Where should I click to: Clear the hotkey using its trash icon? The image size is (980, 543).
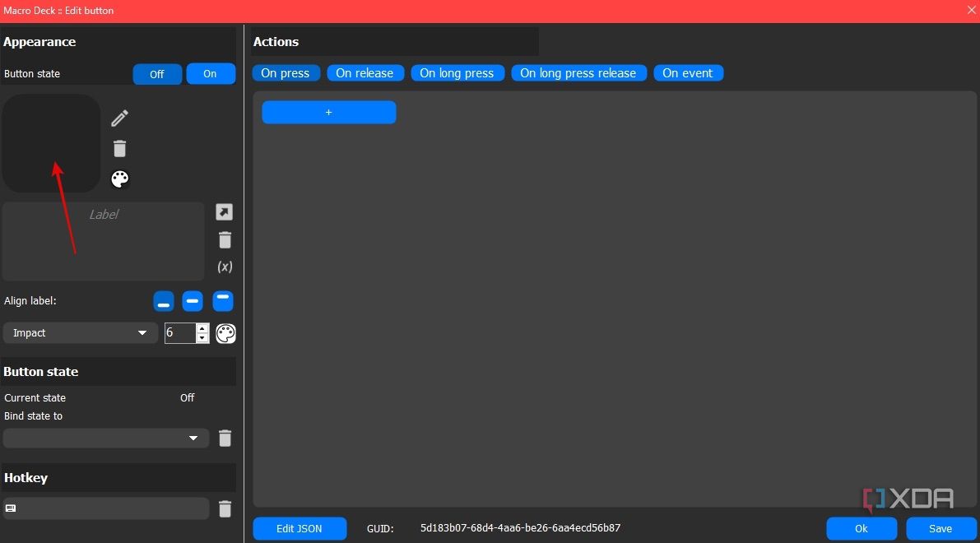pyautogui.click(x=225, y=509)
